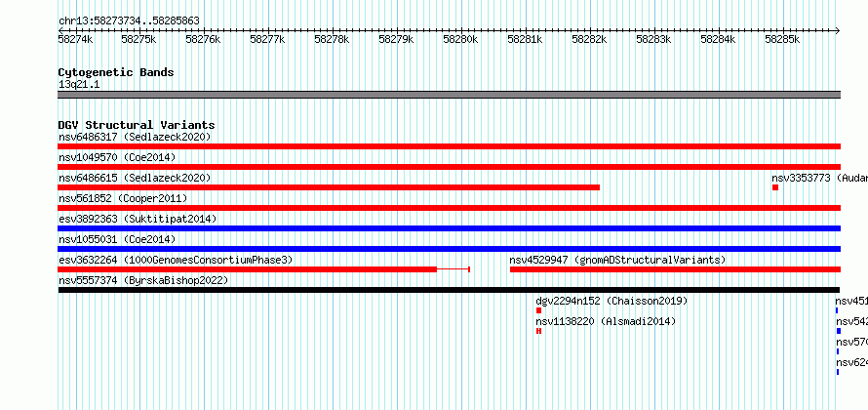Open the nsv6486317 (Sedlazeck2020) variant label

click(135, 137)
